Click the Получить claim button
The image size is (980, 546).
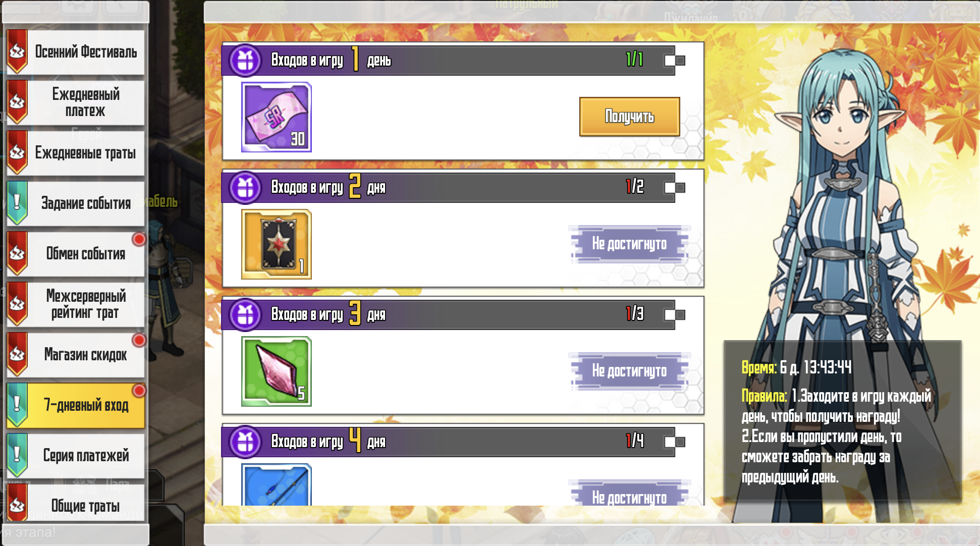click(x=630, y=117)
